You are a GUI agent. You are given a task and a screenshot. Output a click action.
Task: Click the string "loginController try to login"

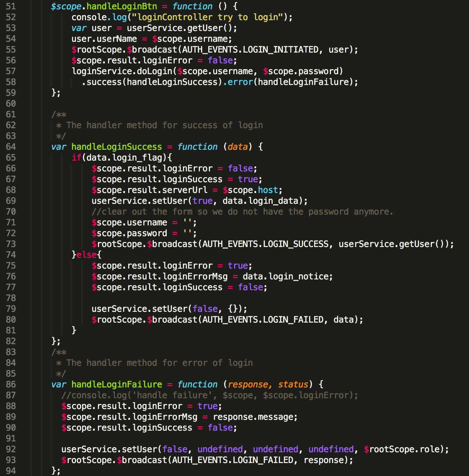coord(208,17)
